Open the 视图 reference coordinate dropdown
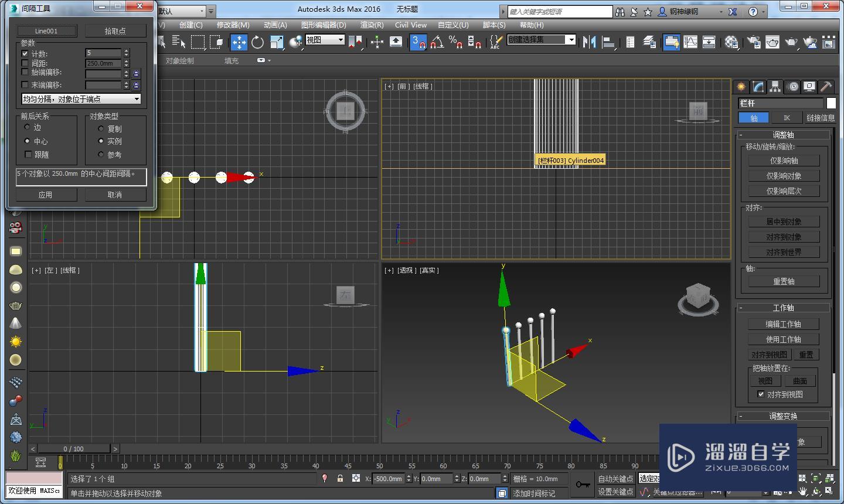Screen dimensions: 844x504 (325, 40)
